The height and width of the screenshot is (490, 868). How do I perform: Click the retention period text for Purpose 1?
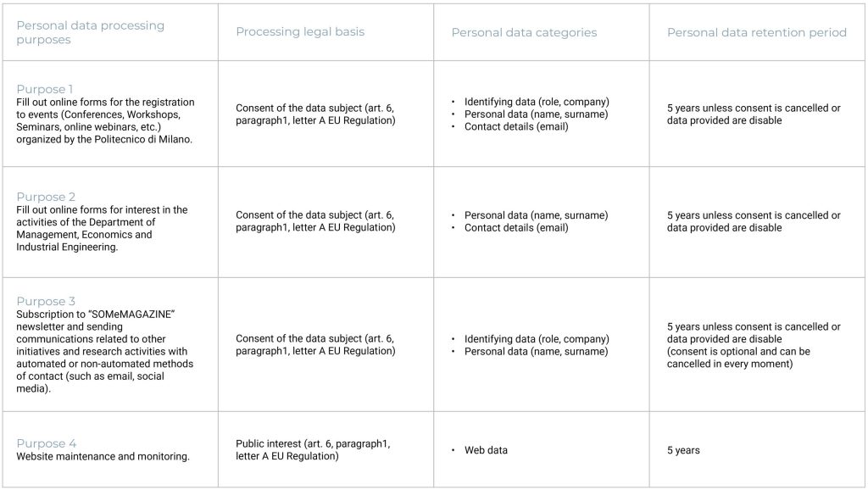coord(754,114)
